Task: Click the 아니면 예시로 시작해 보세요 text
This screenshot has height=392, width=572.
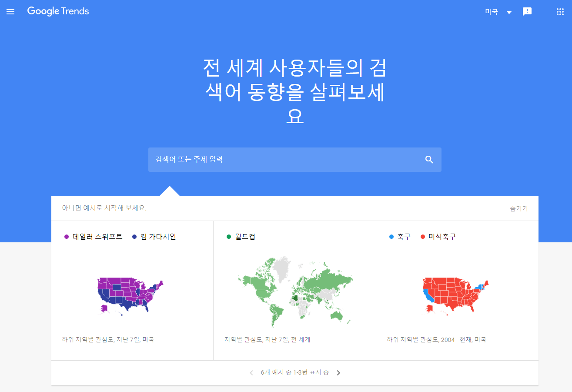Action: coord(104,208)
